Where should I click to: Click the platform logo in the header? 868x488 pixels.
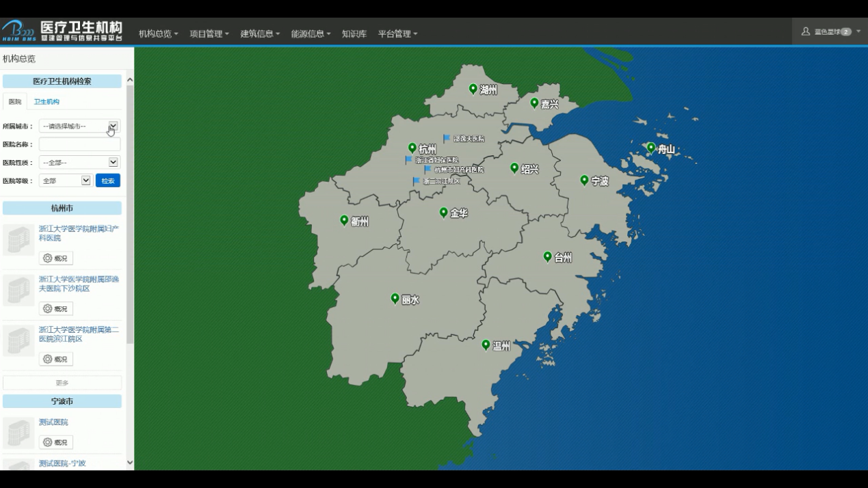pos(62,31)
